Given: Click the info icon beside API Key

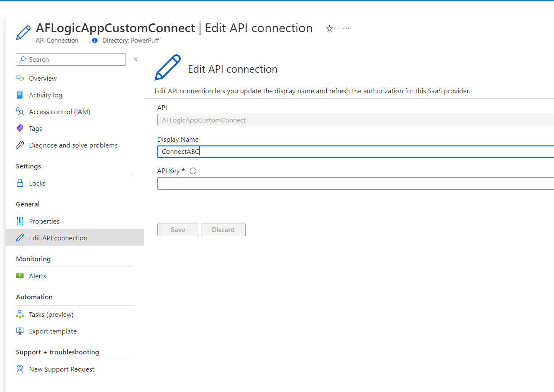Looking at the screenshot, I should (192, 171).
